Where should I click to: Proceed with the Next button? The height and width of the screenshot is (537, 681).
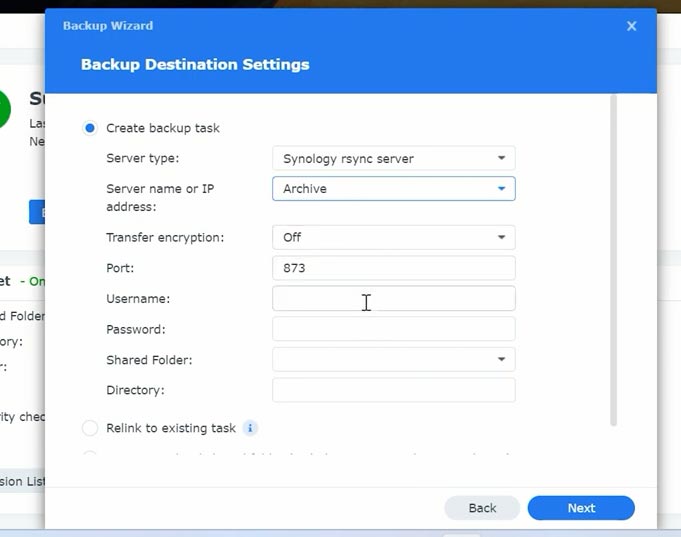581,508
